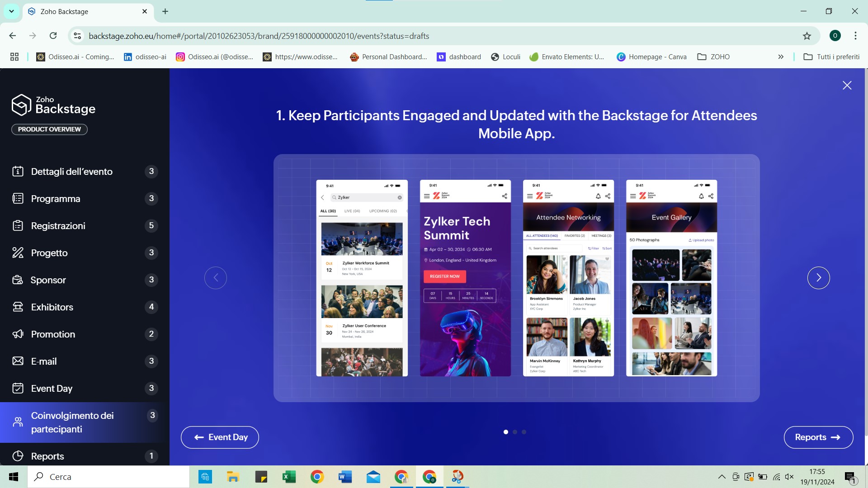Click the Event Day calendar-check icon
Screen dimensions: 868x488
point(18,388)
